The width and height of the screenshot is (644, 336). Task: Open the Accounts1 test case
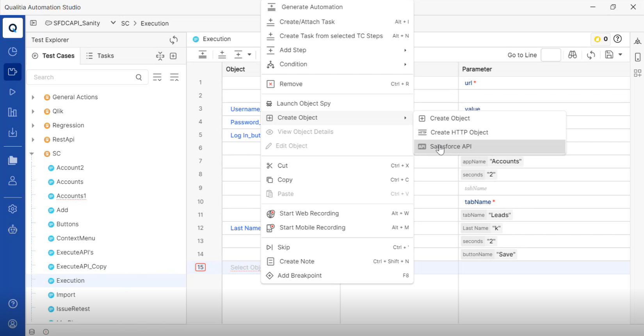[x=71, y=196]
